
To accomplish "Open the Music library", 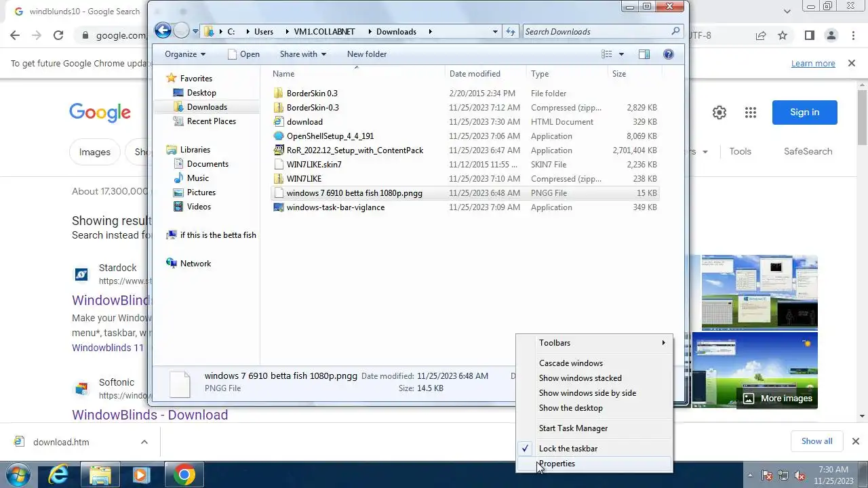I will point(198,178).
